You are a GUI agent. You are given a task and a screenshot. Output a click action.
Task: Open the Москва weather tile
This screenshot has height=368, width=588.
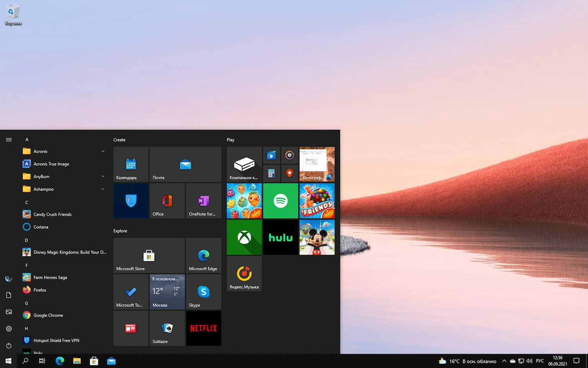pyautogui.click(x=167, y=292)
